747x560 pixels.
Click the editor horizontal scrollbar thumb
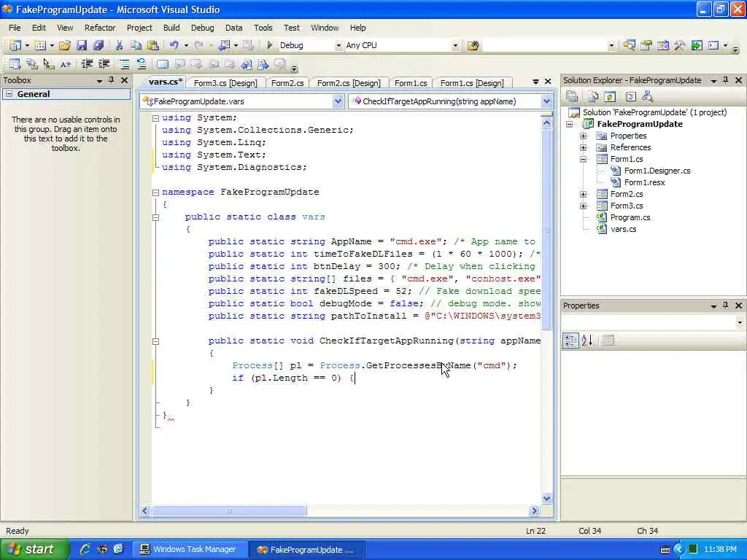229,510
